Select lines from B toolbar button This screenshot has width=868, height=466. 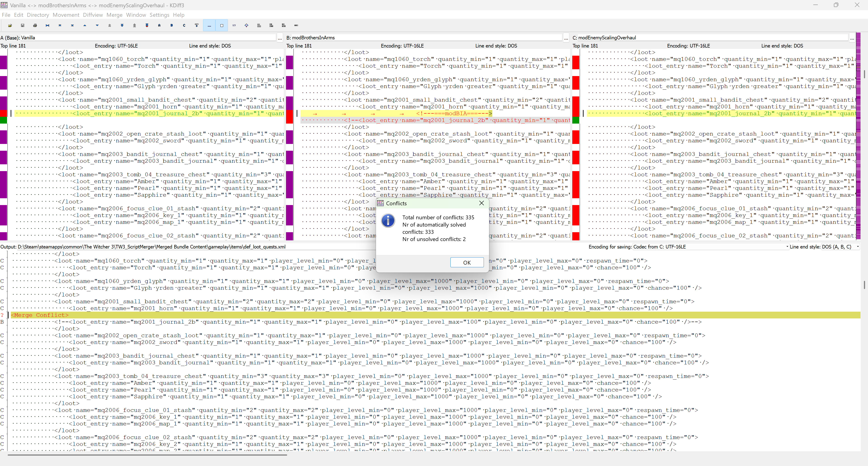[x=172, y=25]
